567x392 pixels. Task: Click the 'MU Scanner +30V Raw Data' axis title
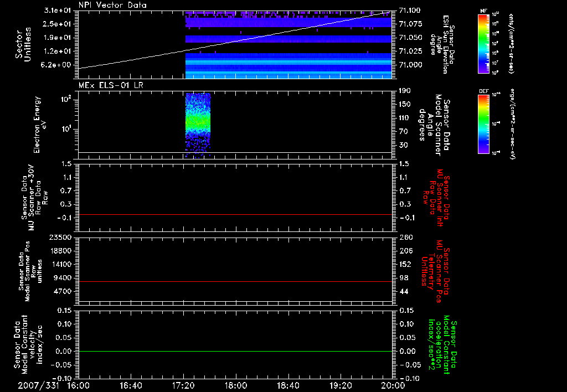pyautogui.click(x=34, y=198)
